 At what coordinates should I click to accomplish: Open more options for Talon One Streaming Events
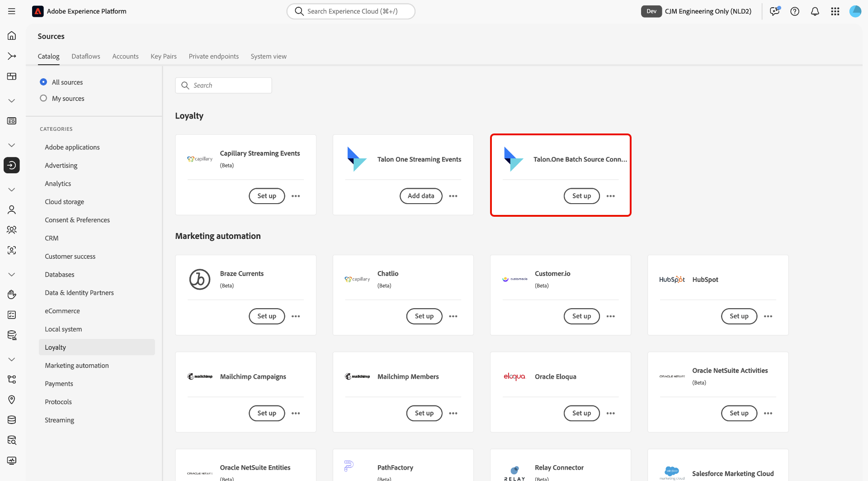(x=453, y=196)
